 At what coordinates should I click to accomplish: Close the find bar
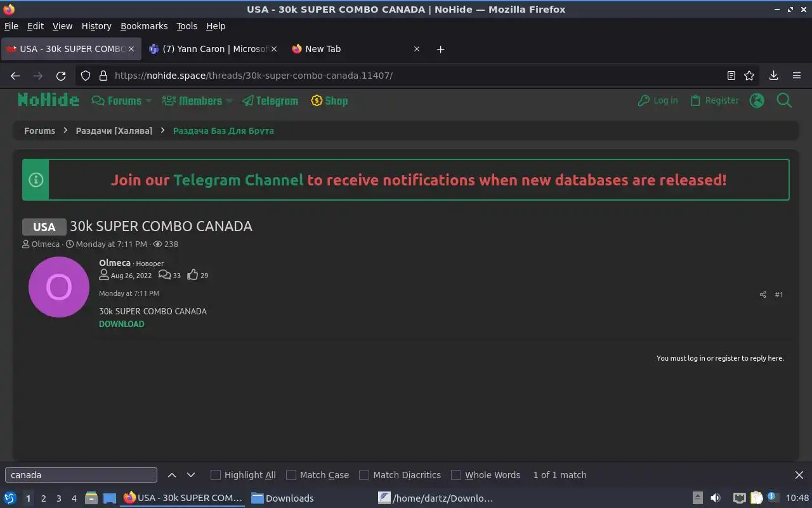click(x=799, y=475)
